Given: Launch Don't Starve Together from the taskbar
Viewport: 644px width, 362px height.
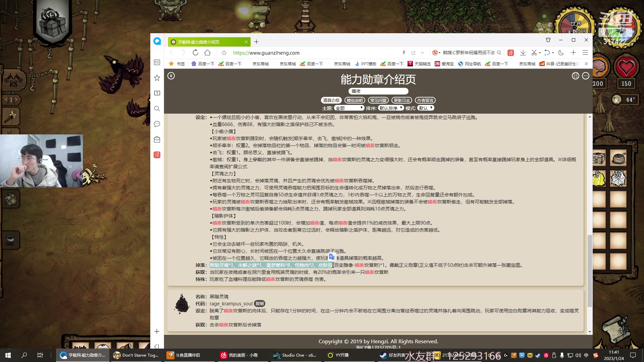Looking at the screenshot, I should coord(116,355).
